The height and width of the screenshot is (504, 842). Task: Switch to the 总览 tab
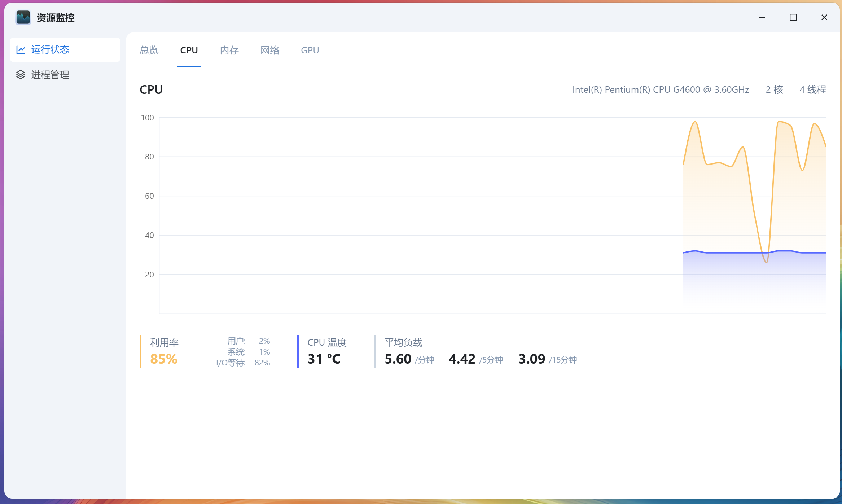[149, 50]
